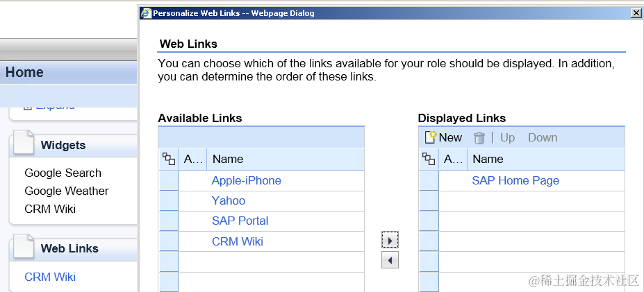Click the New link icon in Displayed Links

[429, 137]
